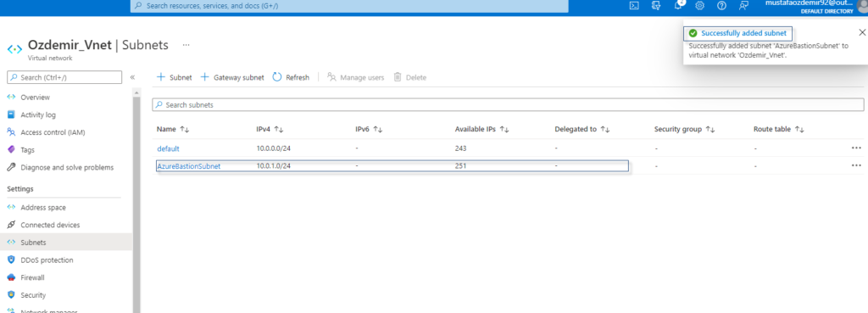The image size is (868, 313).
Task: Sort table by Route table column
Action: 778,129
